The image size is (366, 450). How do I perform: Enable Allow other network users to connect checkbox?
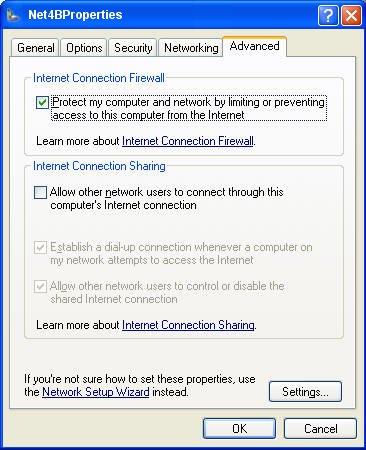40,192
